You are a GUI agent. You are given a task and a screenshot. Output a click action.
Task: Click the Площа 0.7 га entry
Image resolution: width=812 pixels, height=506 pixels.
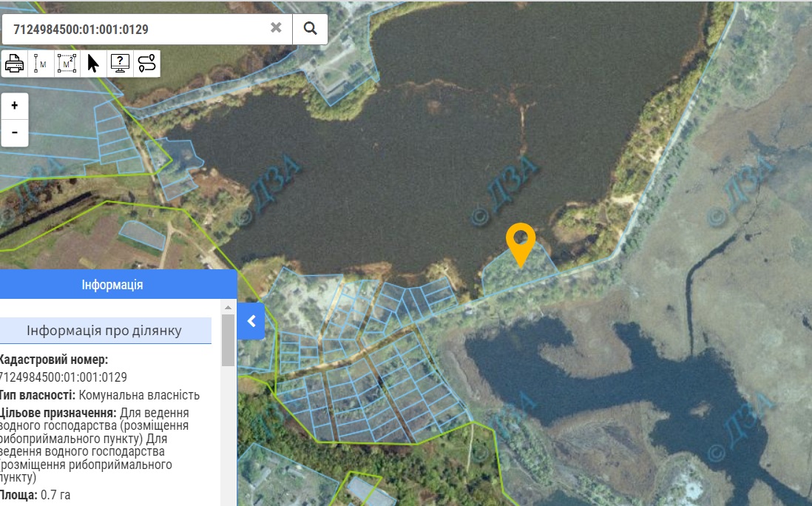coord(35,494)
